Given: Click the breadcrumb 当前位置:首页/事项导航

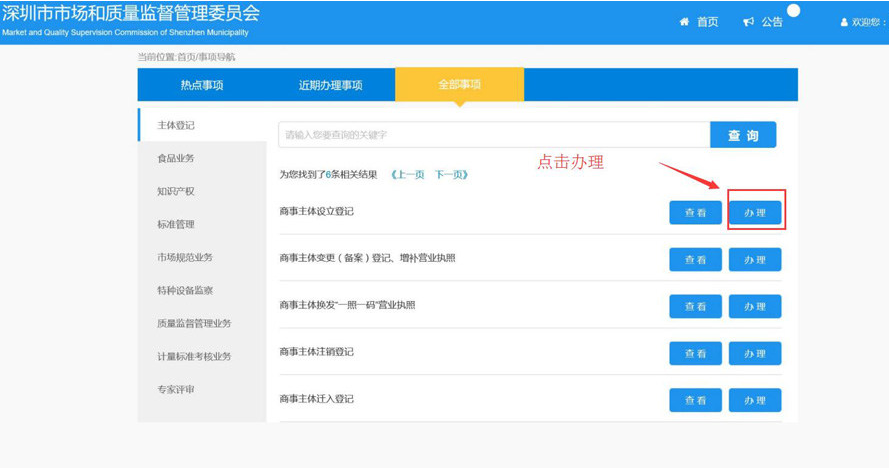Looking at the screenshot, I should [x=186, y=57].
